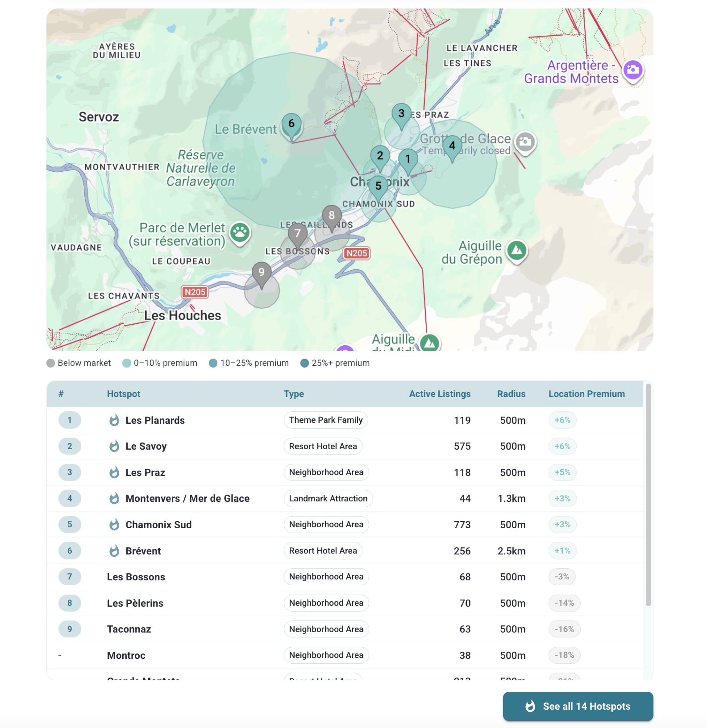
Task: Open the Les Praz hotspot row
Action: (x=345, y=472)
